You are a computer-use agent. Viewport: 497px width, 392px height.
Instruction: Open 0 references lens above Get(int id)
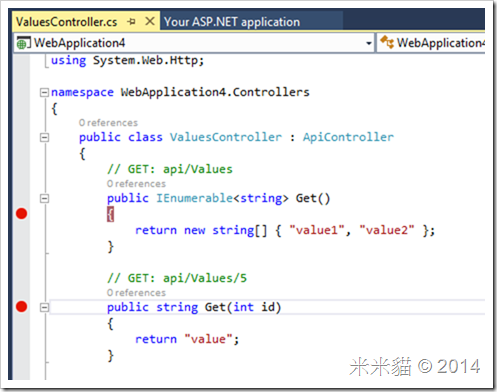pyautogui.click(x=136, y=293)
